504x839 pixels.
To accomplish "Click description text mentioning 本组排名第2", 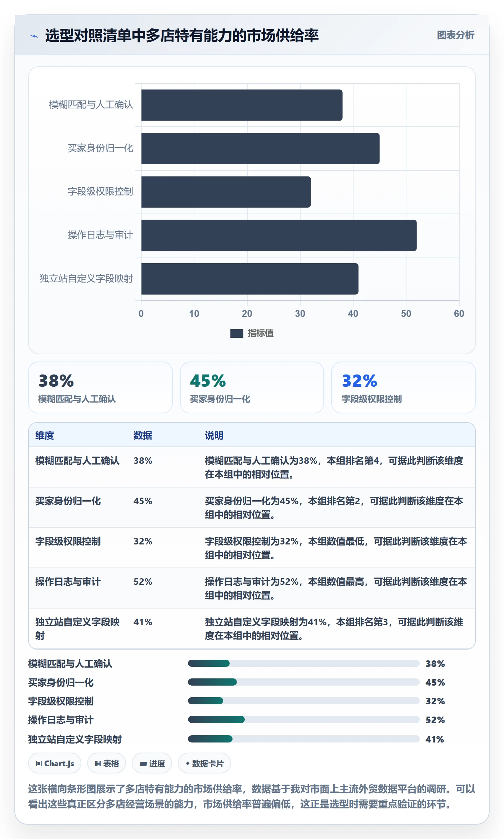I will 334,508.
